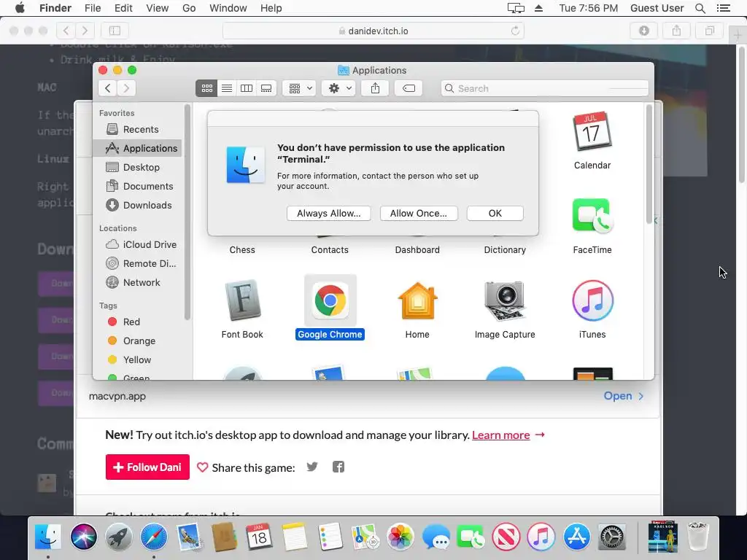Open the Help menu
The image size is (747, 560).
(x=271, y=8)
